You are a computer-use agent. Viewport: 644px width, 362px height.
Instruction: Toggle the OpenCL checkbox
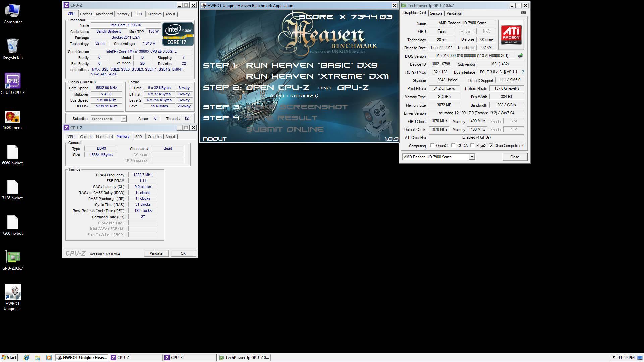(432, 146)
